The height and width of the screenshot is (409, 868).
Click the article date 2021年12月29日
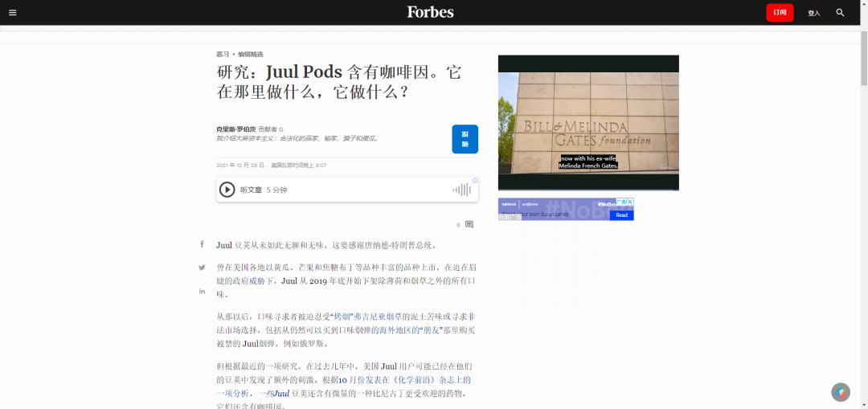[241, 166]
